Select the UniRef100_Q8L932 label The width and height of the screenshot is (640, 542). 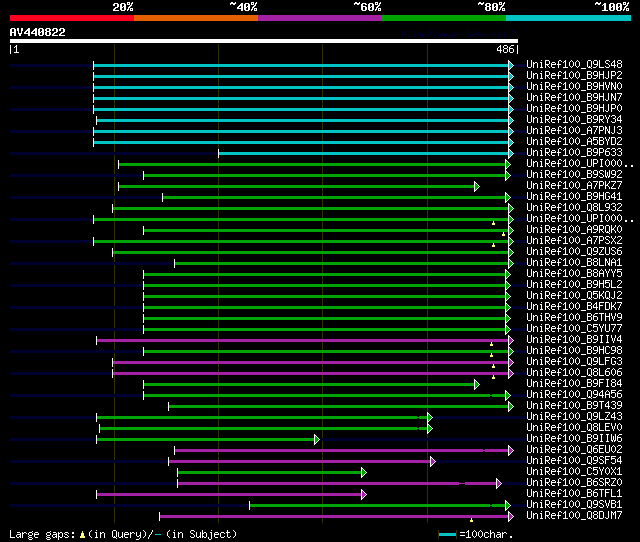pyautogui.click(x=574, y=207)
